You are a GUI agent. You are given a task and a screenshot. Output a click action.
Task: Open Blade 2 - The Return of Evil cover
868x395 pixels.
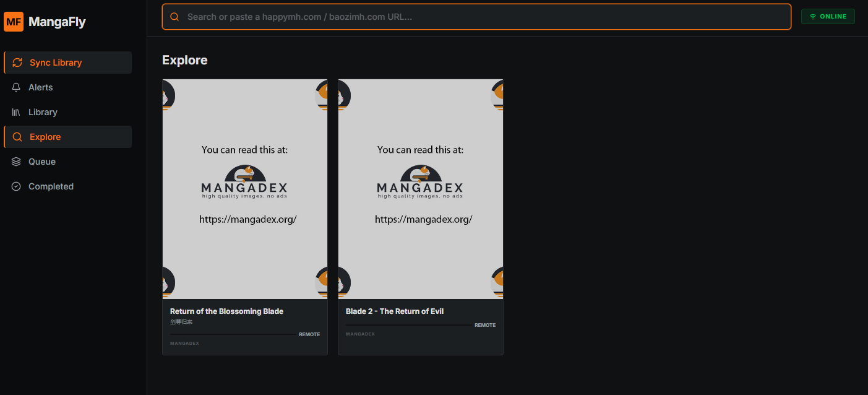(x=421, y=189)
